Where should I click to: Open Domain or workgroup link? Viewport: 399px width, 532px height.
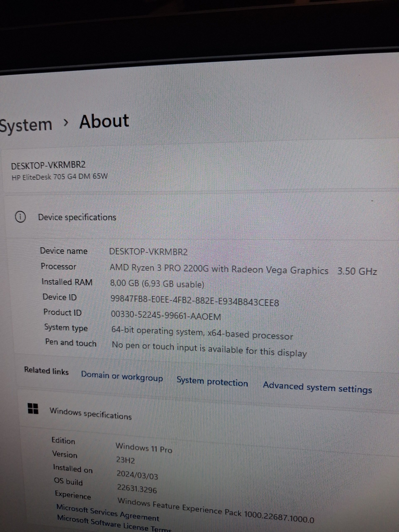[x=122, y=376]
